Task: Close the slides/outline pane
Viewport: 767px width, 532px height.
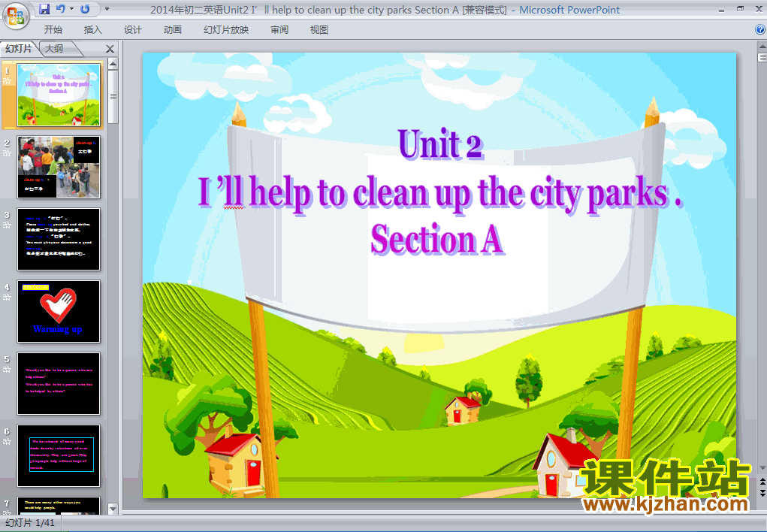Action: pos(110,49)
